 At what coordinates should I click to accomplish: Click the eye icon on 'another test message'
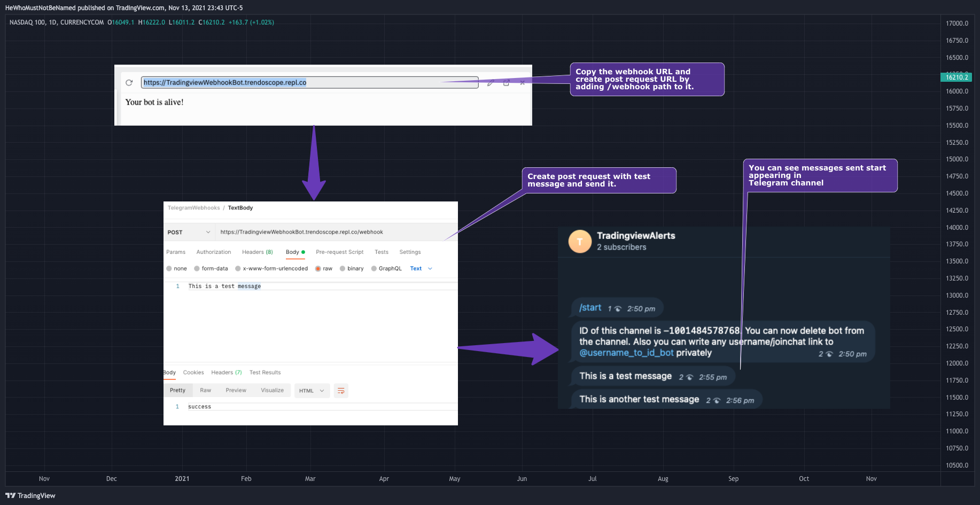[717, 400]
